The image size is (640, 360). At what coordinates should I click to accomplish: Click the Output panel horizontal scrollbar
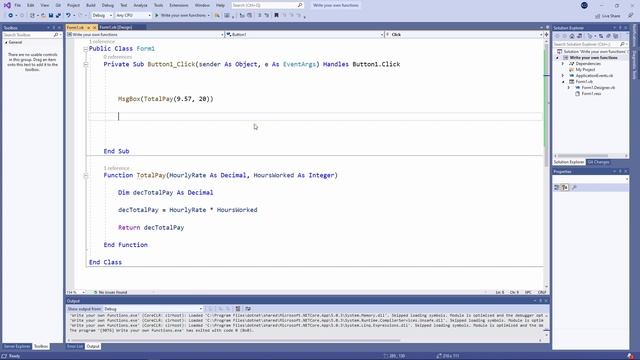coord(236,340)
